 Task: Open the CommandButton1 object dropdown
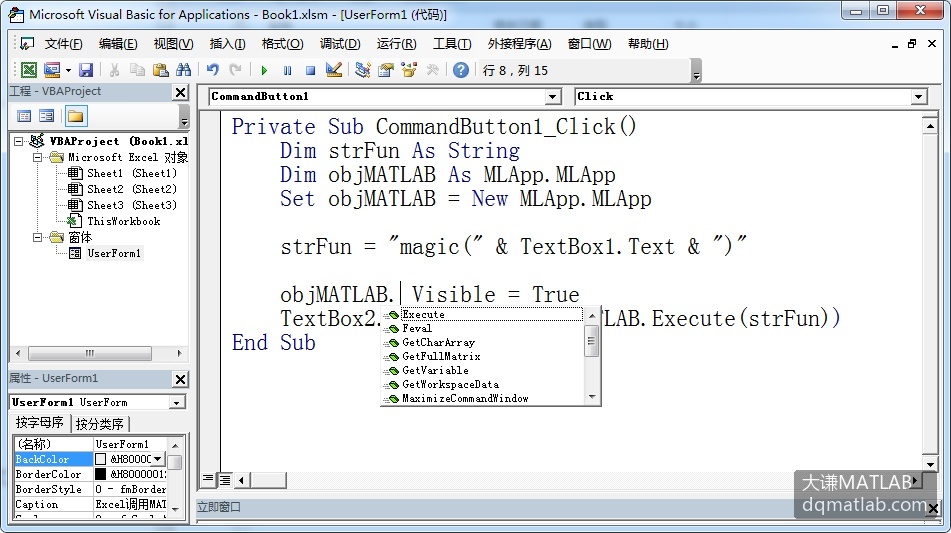552,96
